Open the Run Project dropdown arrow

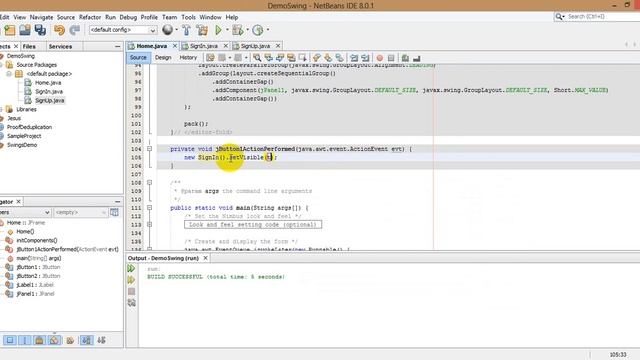(227, 30)
